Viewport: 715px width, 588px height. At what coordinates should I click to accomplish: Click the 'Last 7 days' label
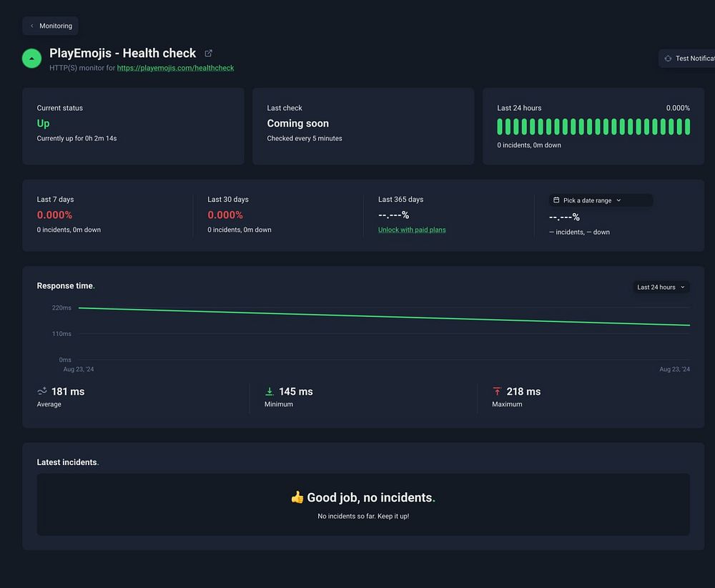(x=55, y=200)
